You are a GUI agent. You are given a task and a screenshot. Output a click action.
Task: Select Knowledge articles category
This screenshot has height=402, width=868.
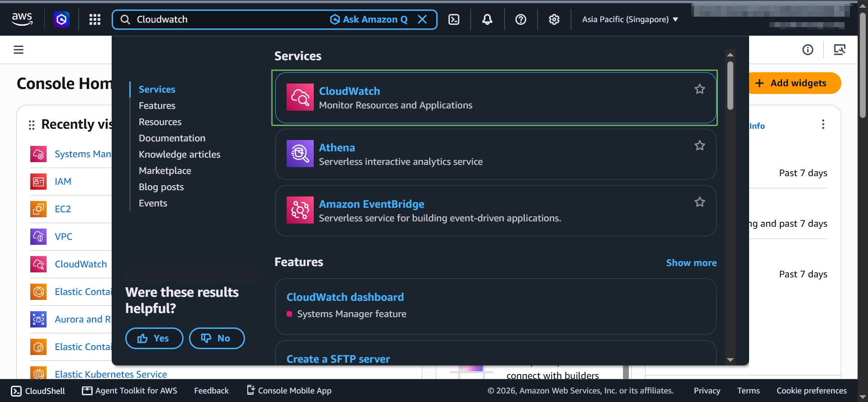pyautogui.click(x=179, y=154)
